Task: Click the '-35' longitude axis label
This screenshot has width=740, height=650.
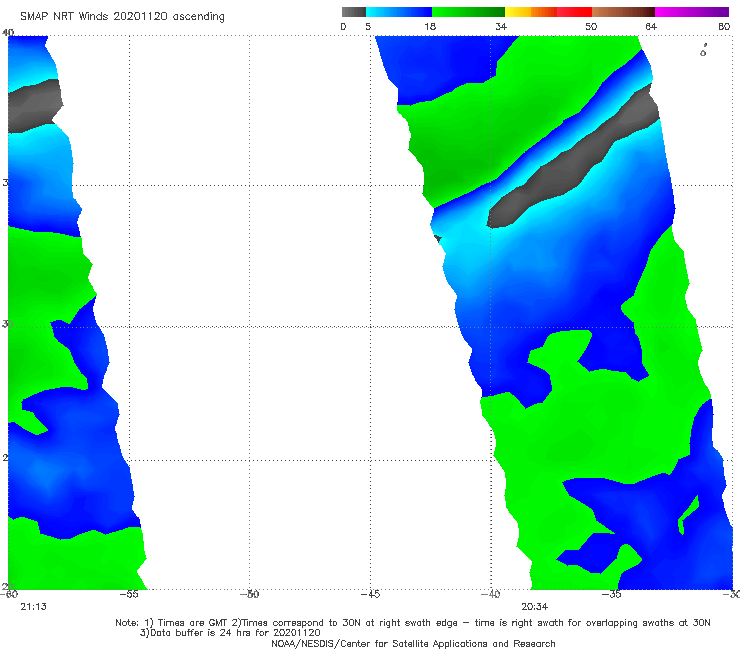Action: [x=611, y=594]
